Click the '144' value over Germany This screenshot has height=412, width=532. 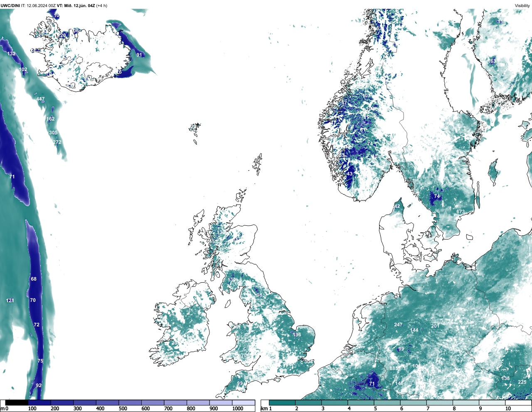click(414, 330)
